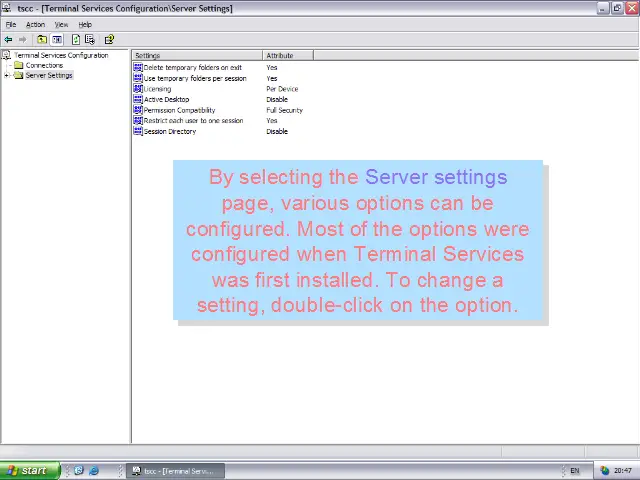Click the Export List toolbar icon

click(90, 40)
